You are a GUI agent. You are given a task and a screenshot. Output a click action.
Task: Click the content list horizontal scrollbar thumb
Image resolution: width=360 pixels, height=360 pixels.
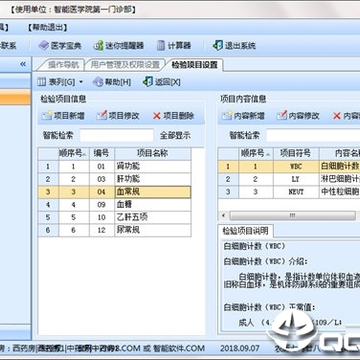[292, 215]
